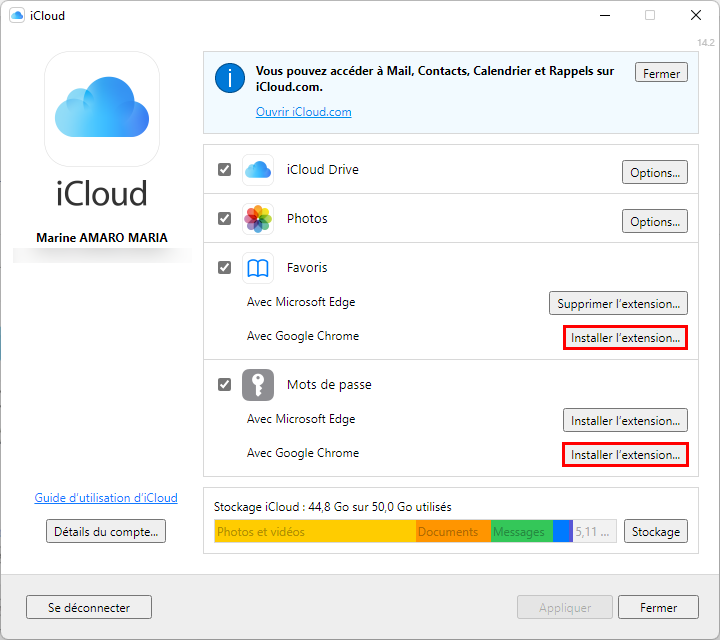Click the Mots de passe key icon
The width and height of the screenshot is (720, 640).
click(x=258, y=385)
